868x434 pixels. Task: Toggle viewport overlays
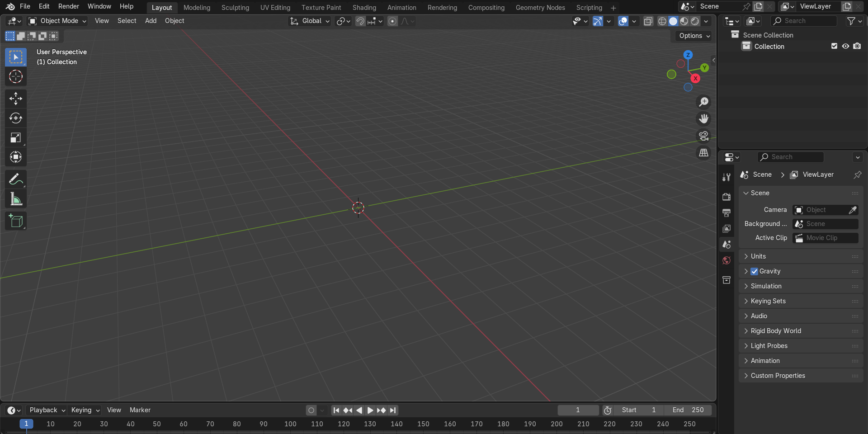[x=623, y=21]
